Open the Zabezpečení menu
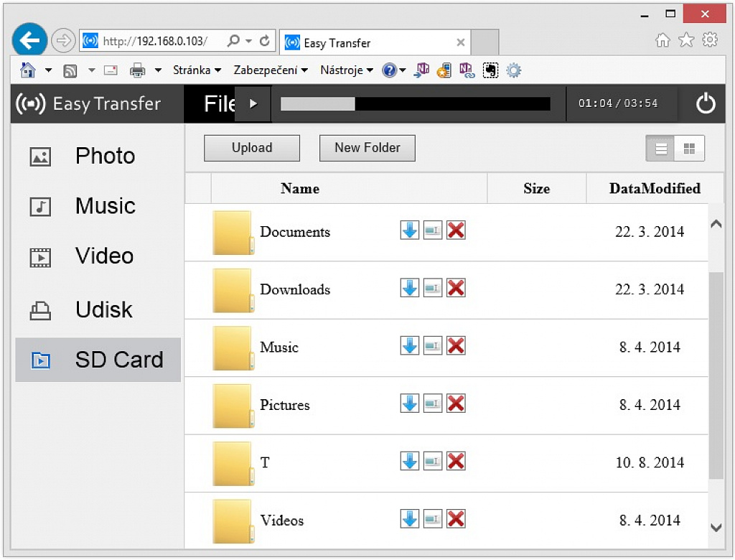 tap(271, 70)
